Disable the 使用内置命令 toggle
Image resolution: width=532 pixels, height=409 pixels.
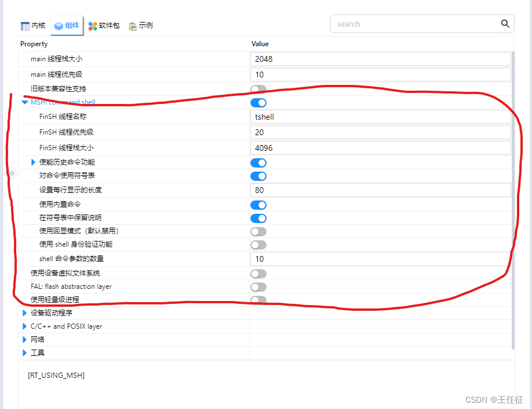click(258, 205)
